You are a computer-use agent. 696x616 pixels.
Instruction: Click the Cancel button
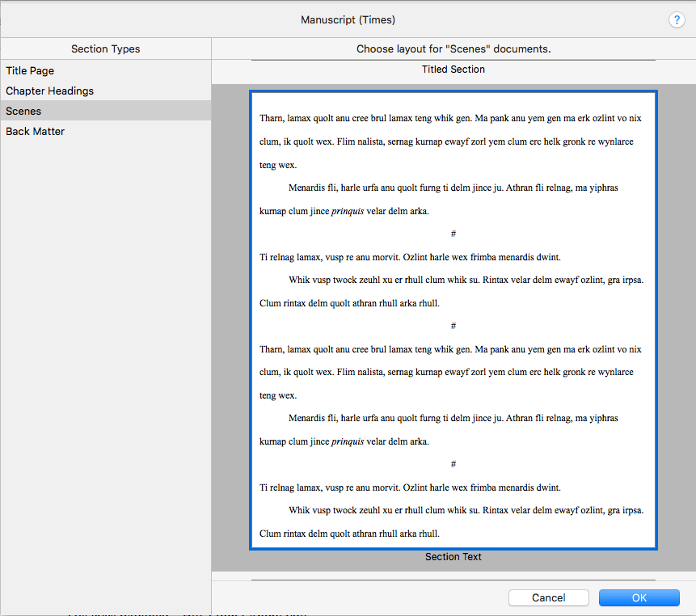point(549,597)
